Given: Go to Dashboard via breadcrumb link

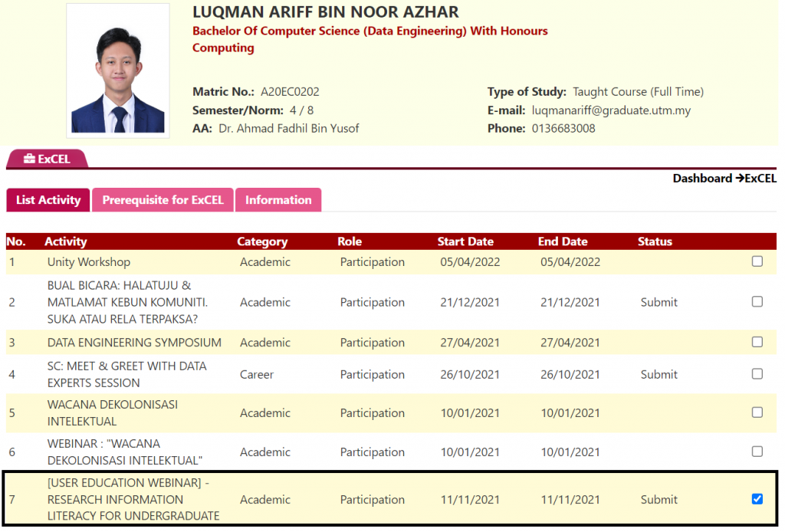Looking at the screenshot, I should point(702,179).
